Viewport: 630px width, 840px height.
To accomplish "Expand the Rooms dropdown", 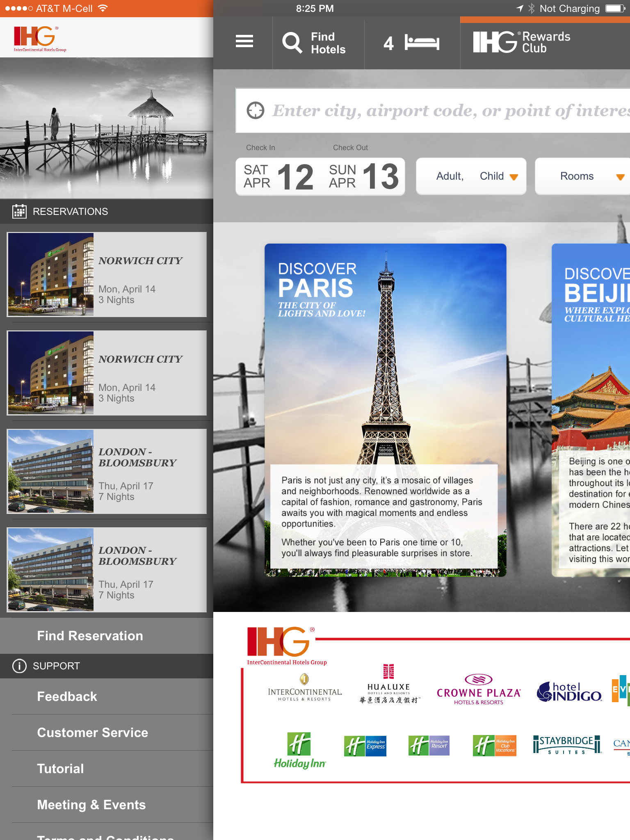I will tap(582, 176).
